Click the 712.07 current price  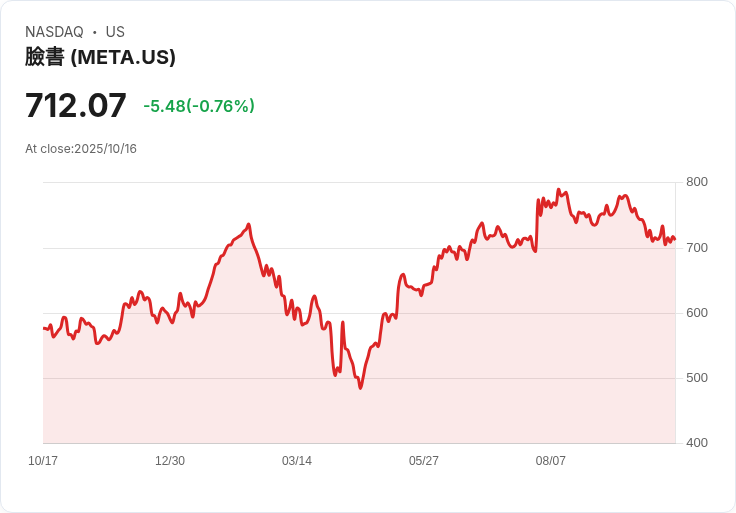coord(76,105)
